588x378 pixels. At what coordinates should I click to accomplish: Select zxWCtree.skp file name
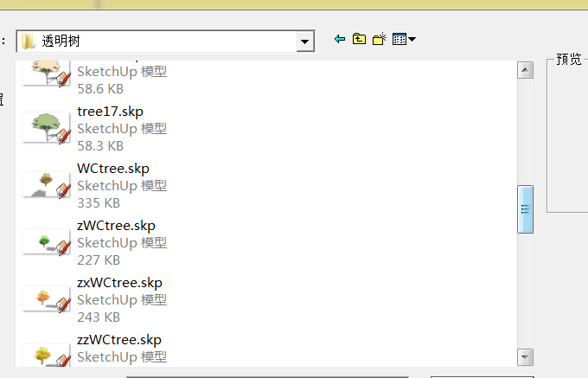click(119, 282)
